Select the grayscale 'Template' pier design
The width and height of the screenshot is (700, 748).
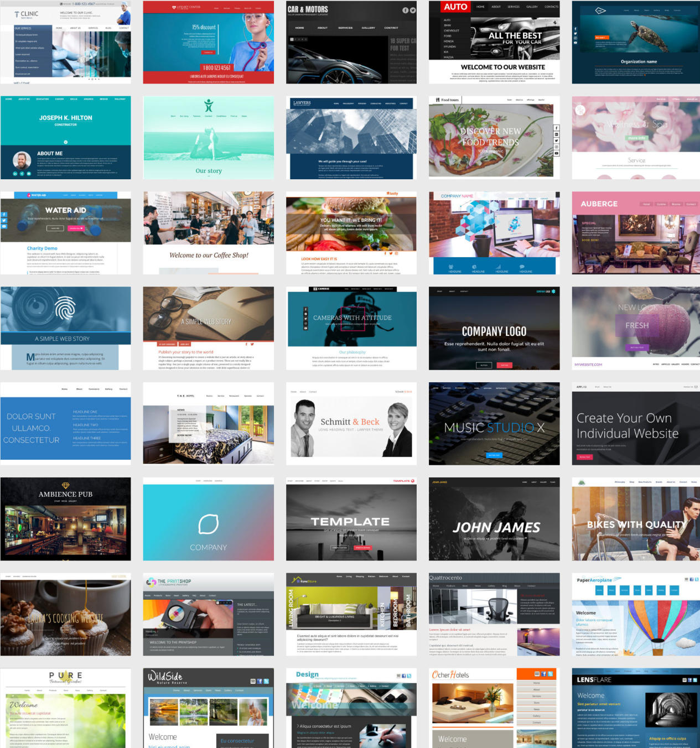point(351,520)
